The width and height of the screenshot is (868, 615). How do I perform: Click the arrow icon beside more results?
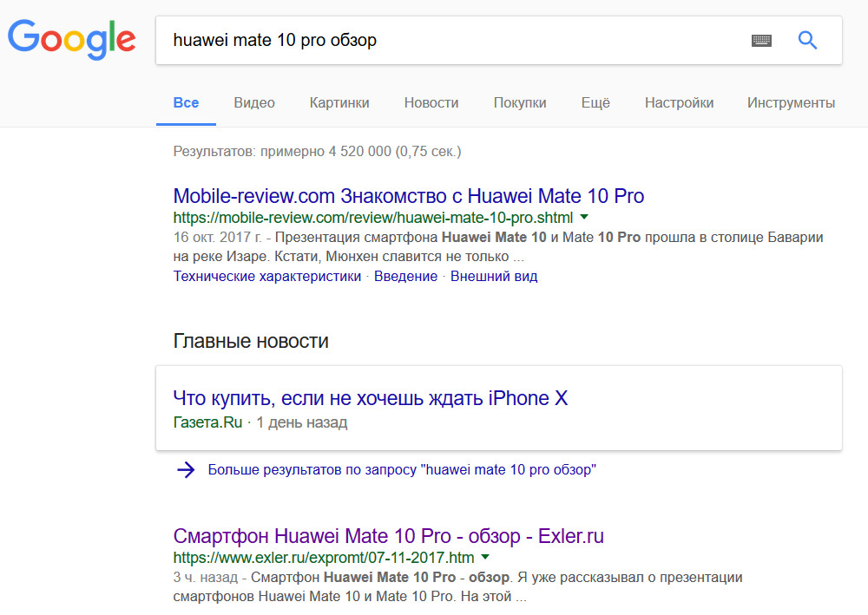coord(185,470)
